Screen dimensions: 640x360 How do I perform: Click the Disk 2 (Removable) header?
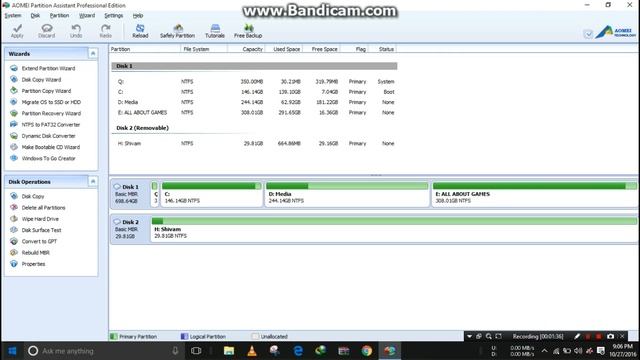[142, 128]
